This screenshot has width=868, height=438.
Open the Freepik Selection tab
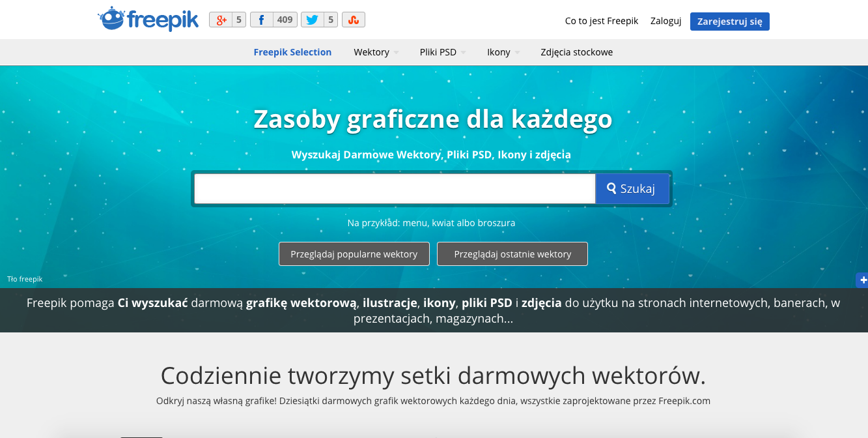(292, 52)
